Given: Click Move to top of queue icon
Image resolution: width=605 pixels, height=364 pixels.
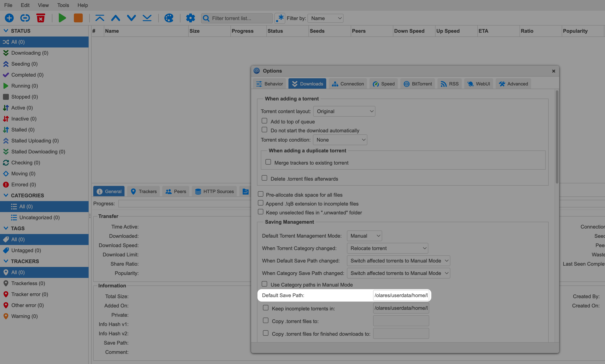Looking at the screenshot, I should click(x=100, y=18).
